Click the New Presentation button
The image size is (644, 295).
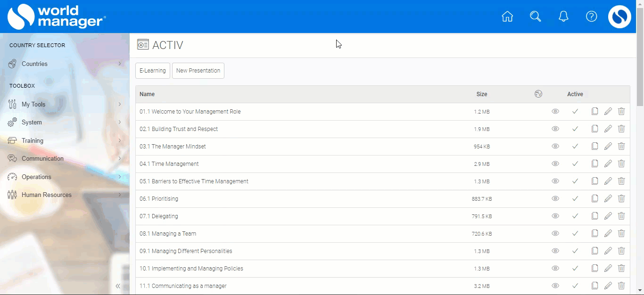198,71
